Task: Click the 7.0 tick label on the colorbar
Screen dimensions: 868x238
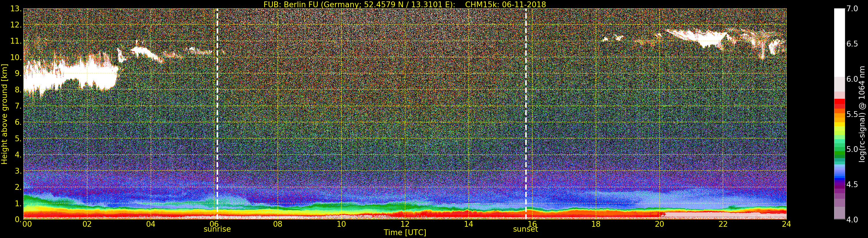Action: click(x=852, y=9)
